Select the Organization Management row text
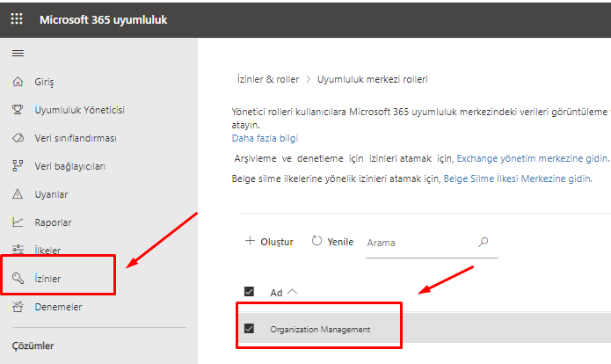Image resolution: width=611 pixels, height=364 pixels. point(320,330)
